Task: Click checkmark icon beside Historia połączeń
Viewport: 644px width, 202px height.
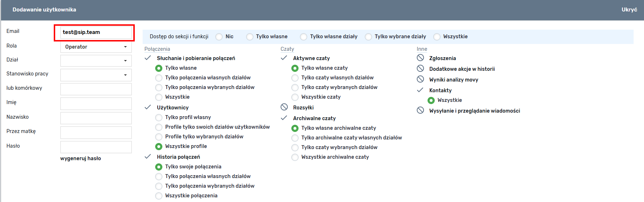Action: 148,157
